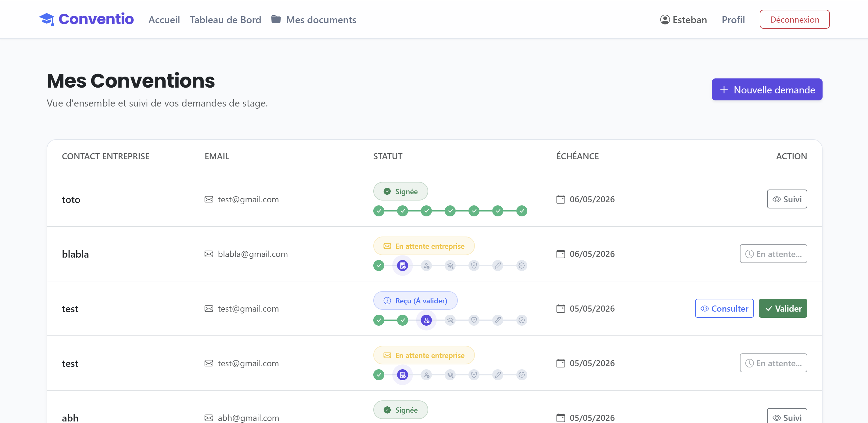Select the grey final check step in blabla row

(x=522, y=266)
